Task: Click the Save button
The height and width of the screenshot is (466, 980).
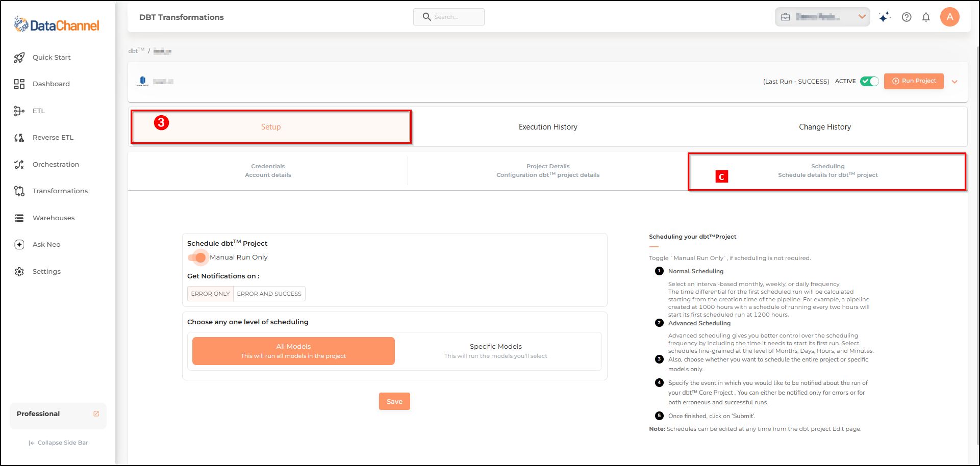Action: (394, 401)
